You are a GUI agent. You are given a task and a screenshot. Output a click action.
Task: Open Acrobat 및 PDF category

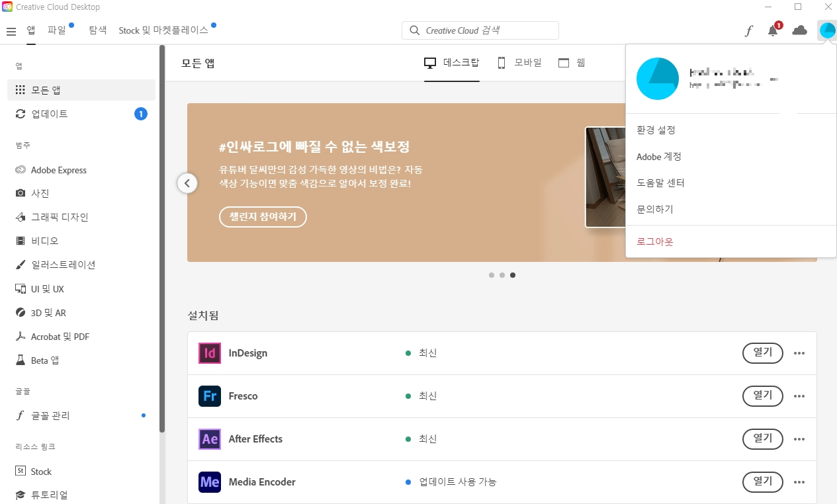(x=81, y=337)
